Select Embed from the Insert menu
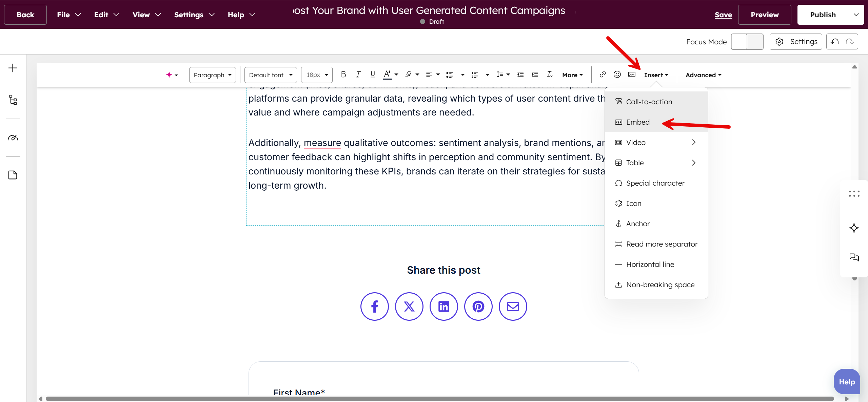This screenshot has height=402, width=868. pos(637,122)
